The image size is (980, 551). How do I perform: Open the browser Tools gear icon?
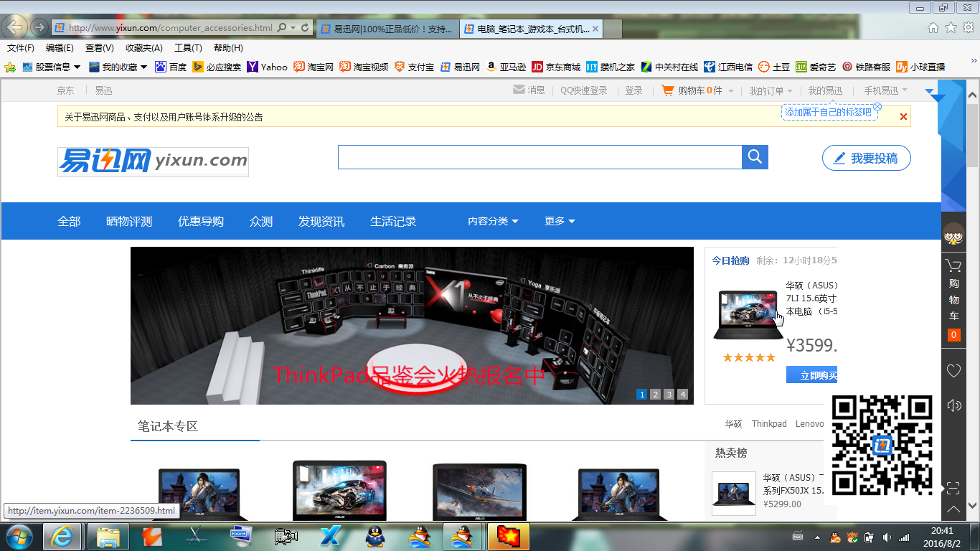(969, 28)
